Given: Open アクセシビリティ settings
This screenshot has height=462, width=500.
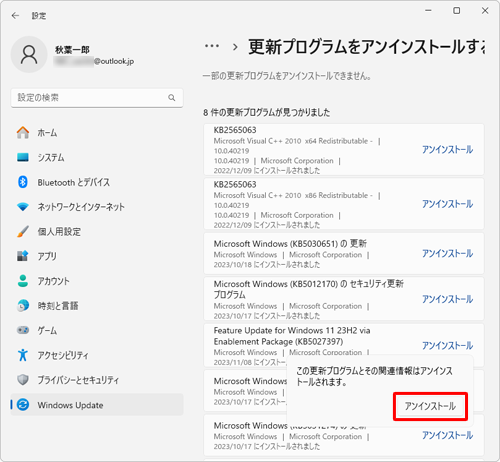Looking at the screenshot, I should (97, 355).
